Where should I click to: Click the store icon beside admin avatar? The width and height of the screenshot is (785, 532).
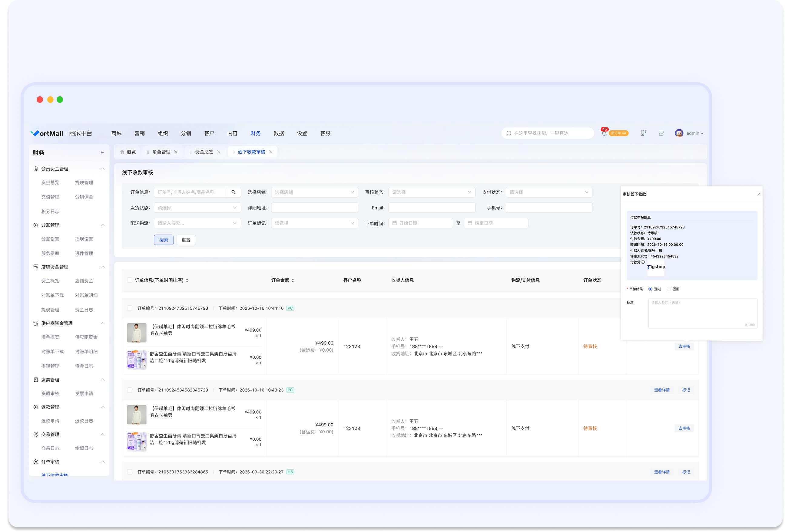point(661,133)
